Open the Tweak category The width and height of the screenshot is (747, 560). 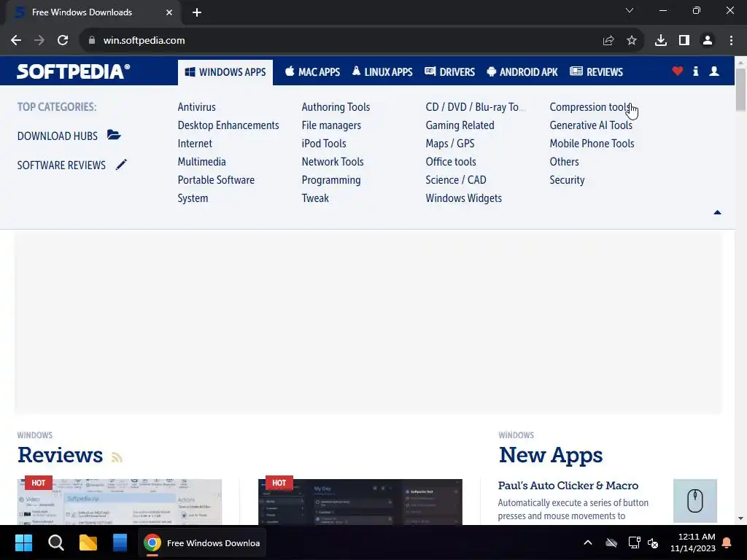(315, 198)
